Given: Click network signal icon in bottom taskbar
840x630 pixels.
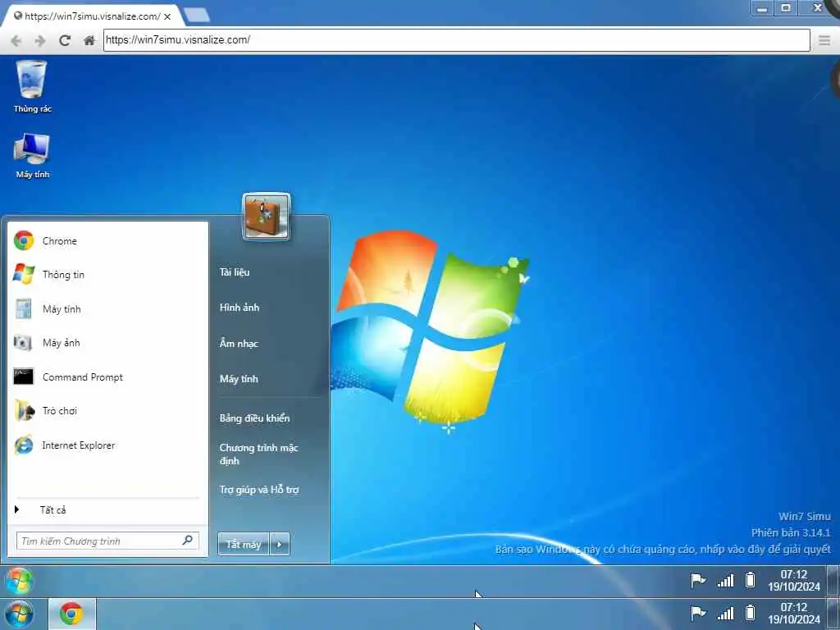Looking at the screenshot, I should pyautogui.click(x=725, y=613).
